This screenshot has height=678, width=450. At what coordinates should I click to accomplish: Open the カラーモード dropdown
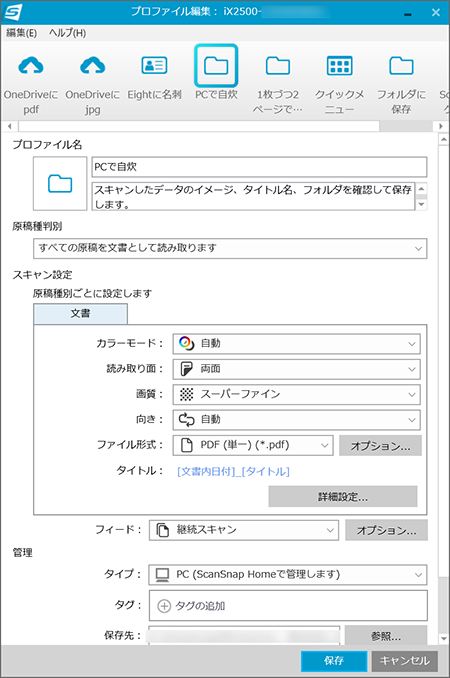click(296, 343)
